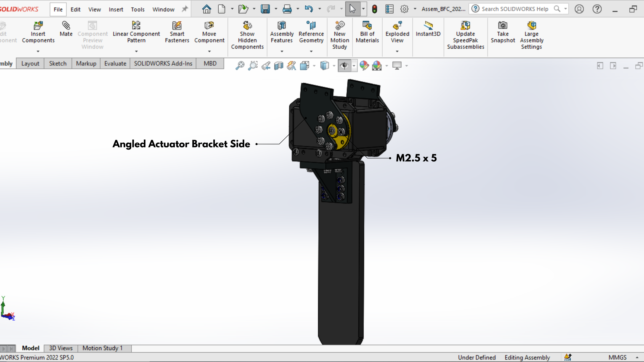Open SOLIDWORKS Add-Ins tab
Image resolution: width=644 pixels, height=362 pixels.
[x=163, y=63]
